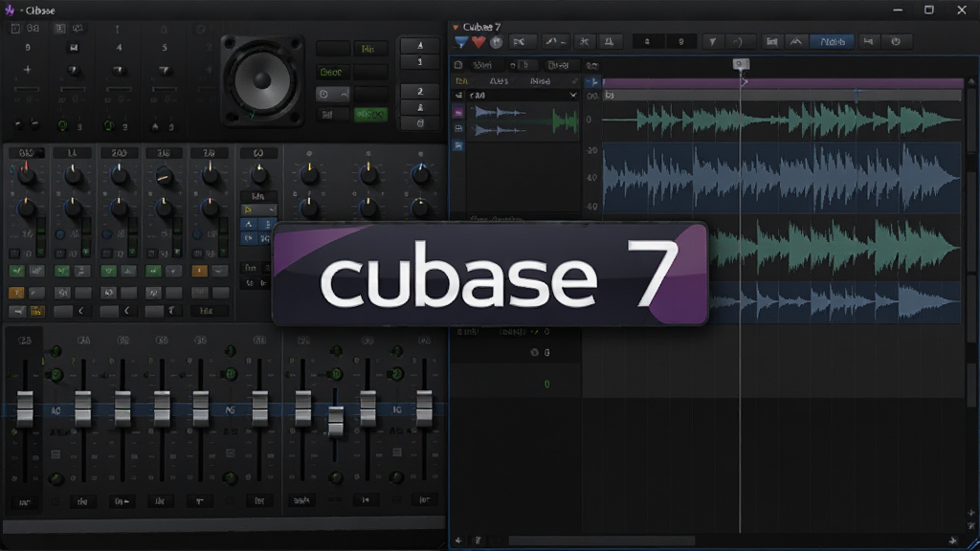Click the blue cursor button at the ruler's left edge
The height and width of the screenshot is (551, 980).
click(x=591, y=81)
